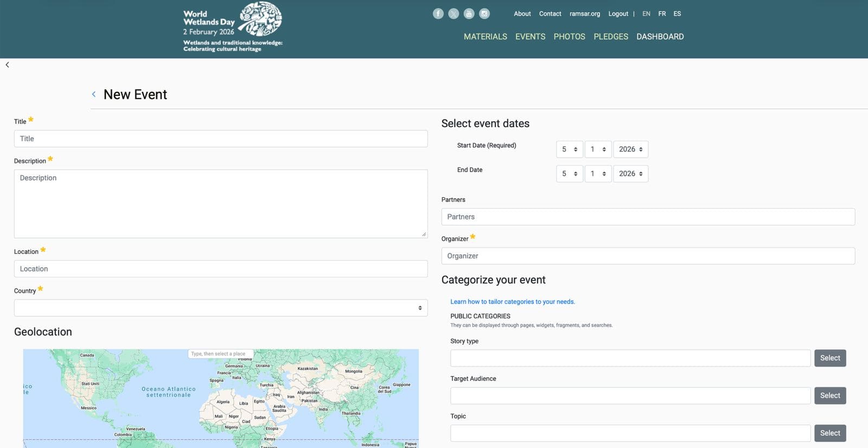Open the Start Date month dropdown

pyautogui.click(x=598, y=149)
